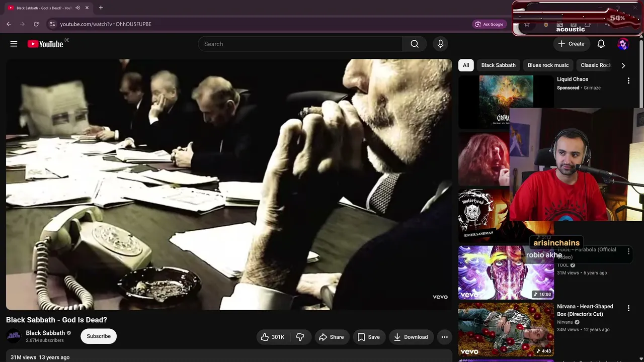Visit the Grimaze advertiser link

pyautogui.click(x=592, y=88)
